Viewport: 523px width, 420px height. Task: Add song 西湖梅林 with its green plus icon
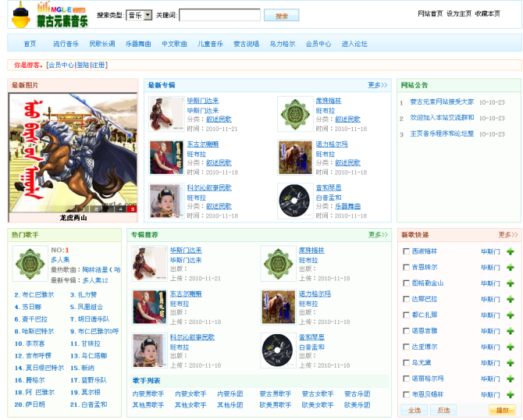[510, 251]
